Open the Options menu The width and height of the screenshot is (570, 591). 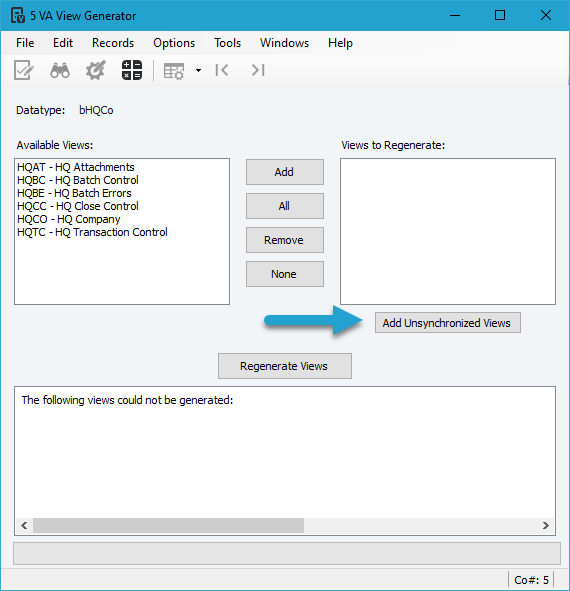[x=174, y=43]
